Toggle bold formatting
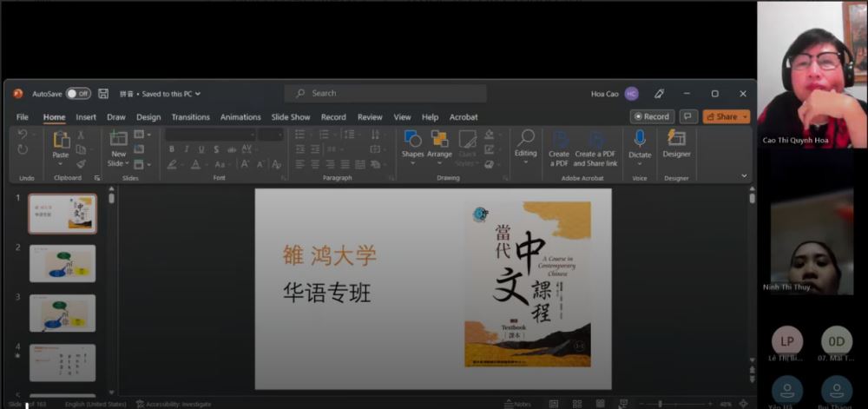 click(x=172, y=149)
